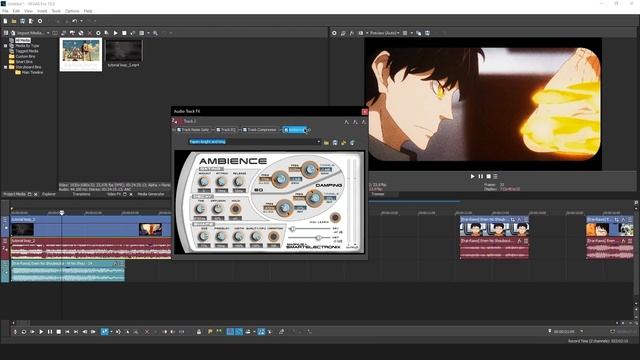Open Preview (Auto) quality dropdown
The width and height of the screenshot is (640, 360).
pyautogui.click(x=384, y=33)
